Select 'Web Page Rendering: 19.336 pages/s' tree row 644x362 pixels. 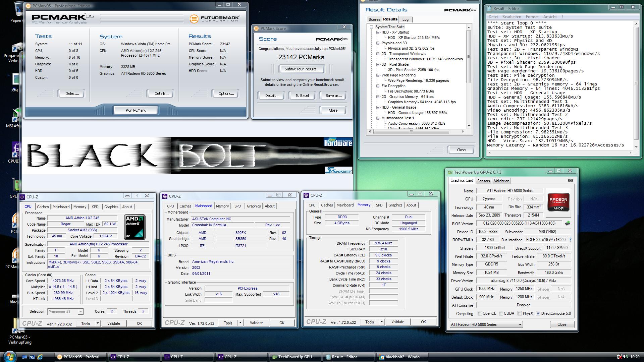tap(418, 81)
